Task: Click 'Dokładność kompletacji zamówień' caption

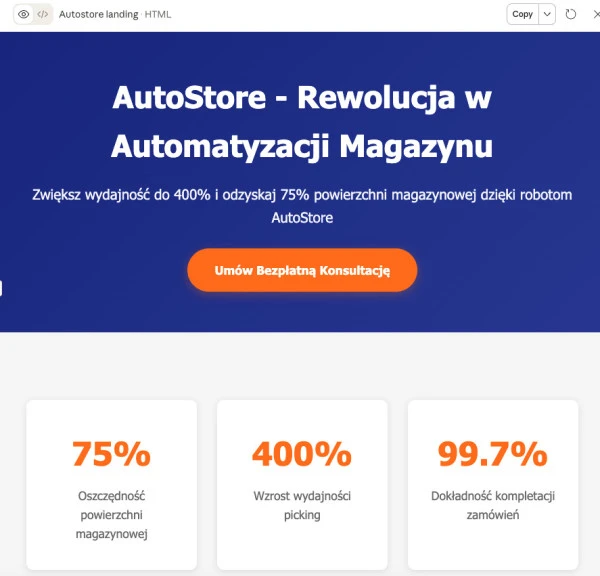Action: click(493, 505)
